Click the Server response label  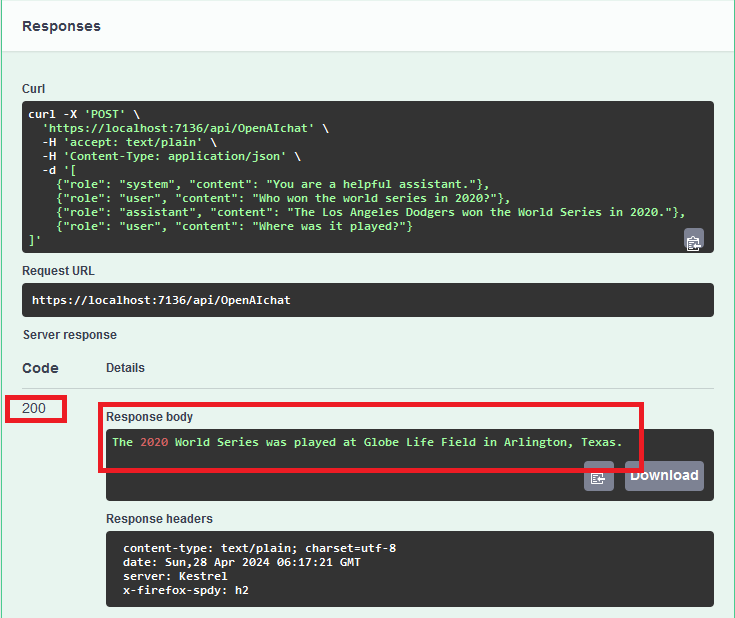pos(70,335)
